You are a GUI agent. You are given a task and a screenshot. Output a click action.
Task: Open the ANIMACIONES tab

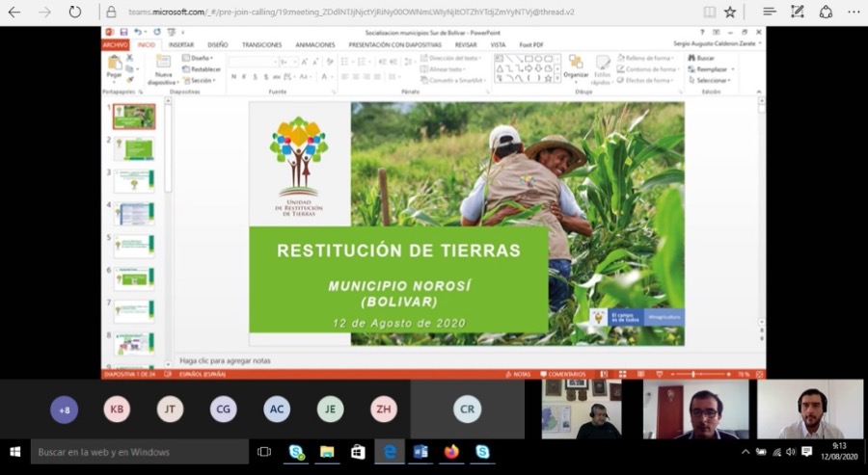[315, 44]
